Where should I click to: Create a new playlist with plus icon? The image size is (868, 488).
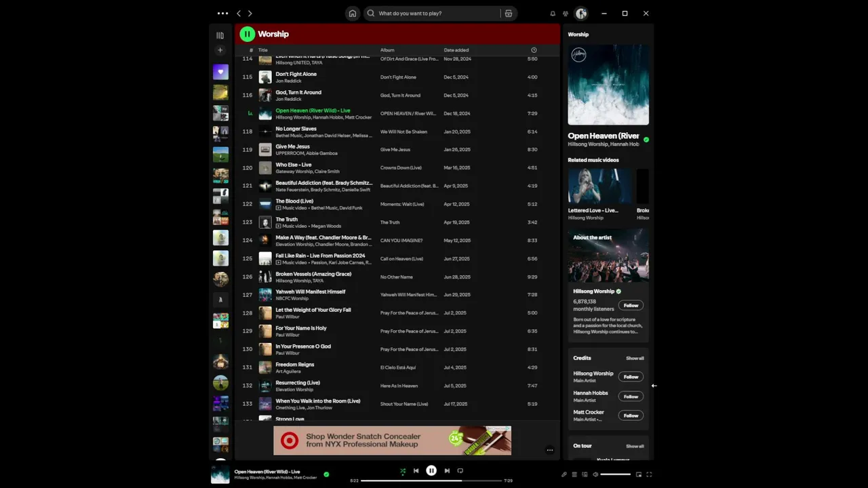pos(220,50)
